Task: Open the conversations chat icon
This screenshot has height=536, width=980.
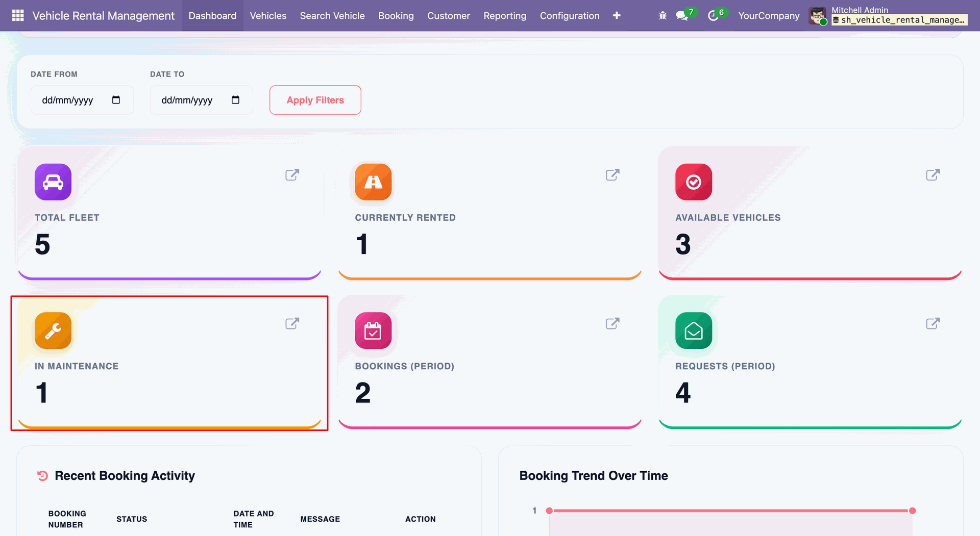Action: coord(682,15)
